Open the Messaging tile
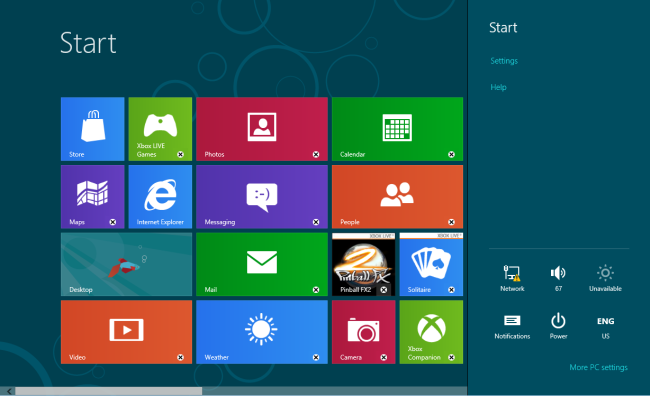This screenshot has height=396, width=650. [262, 197]
